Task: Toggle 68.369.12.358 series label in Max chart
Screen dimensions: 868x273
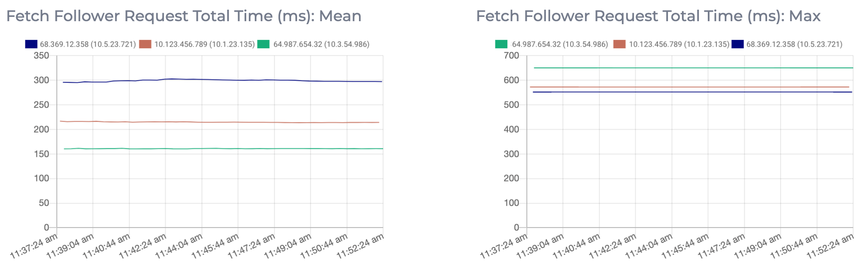Action: pos(794,44)
